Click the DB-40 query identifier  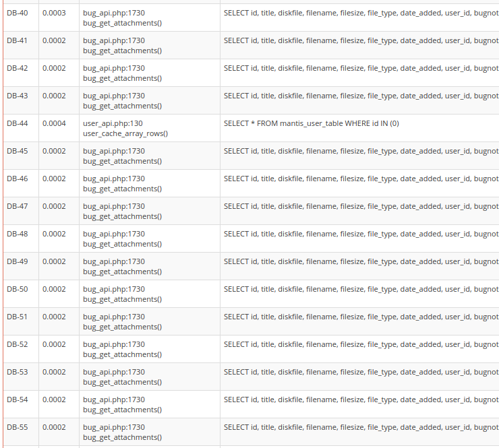click(18, 13)
